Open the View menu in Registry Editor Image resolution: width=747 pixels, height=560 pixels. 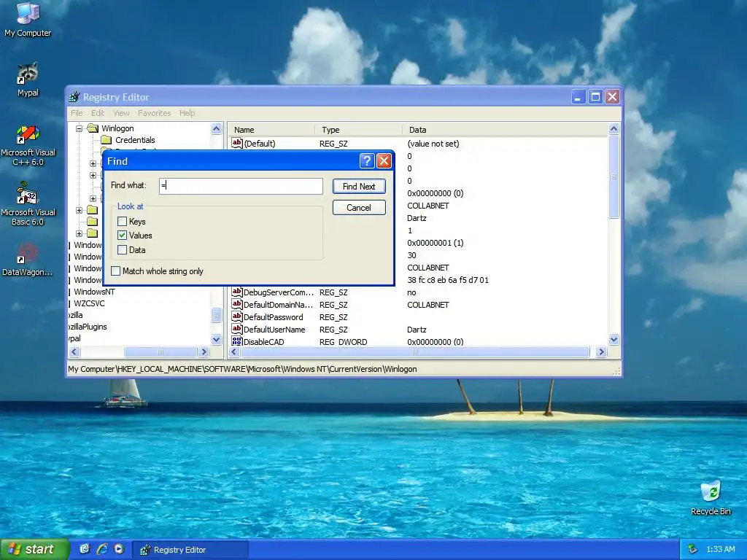click(122, 113)
